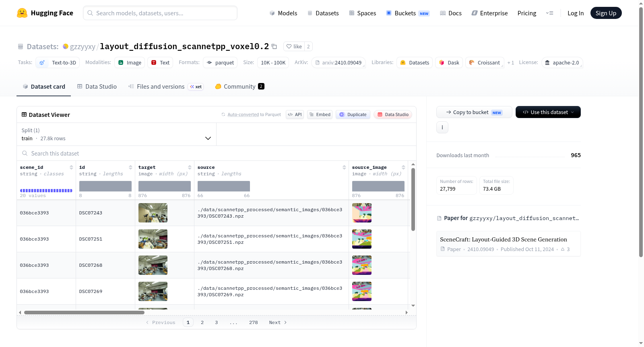Open the Use this dataset dropdown

pos(548,112)
